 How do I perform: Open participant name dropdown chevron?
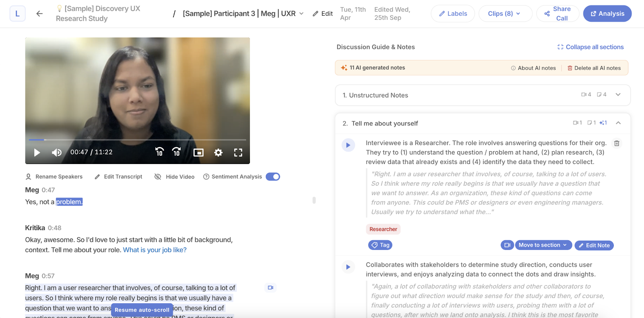click(x=301, y=14)
